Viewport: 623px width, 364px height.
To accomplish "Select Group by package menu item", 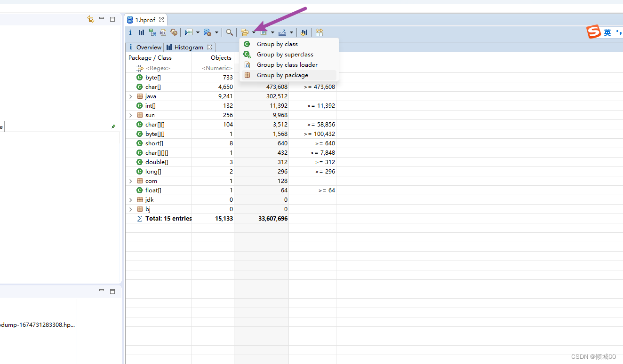I will click(289, 75).
